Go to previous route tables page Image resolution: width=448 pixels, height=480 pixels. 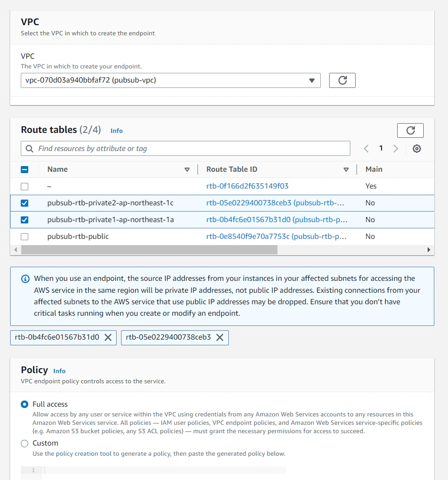pos(366,148)
